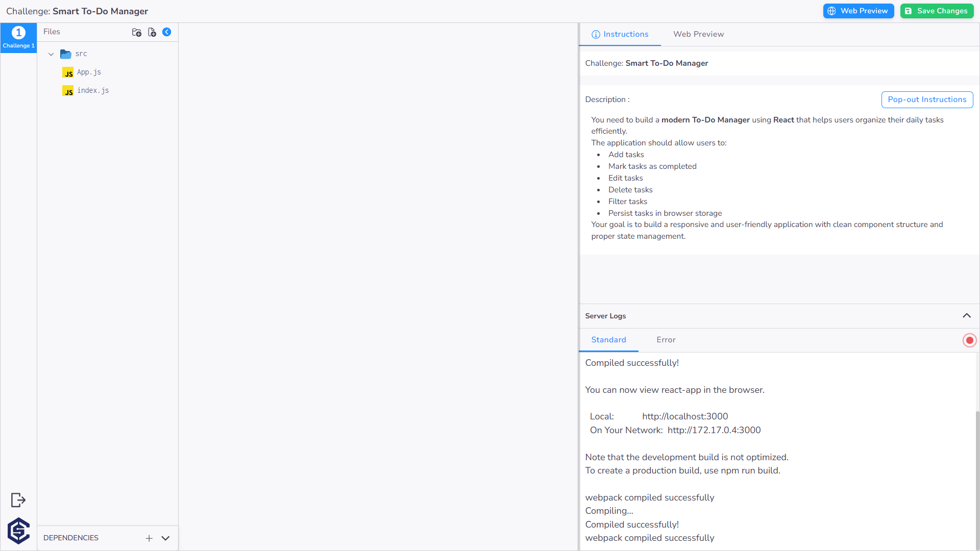Switch to the Error log tab
Screen dimensions: 980x551
(x=666, y=340)
